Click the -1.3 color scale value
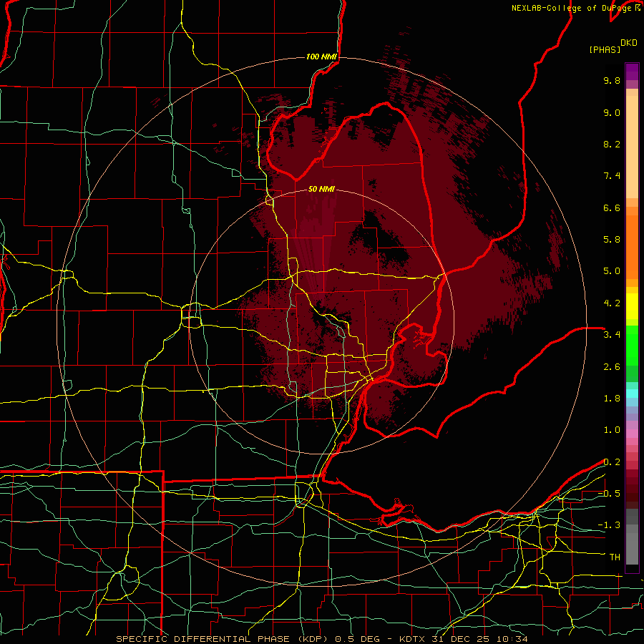Screen dimensions: 644x644 coord(609,525)
